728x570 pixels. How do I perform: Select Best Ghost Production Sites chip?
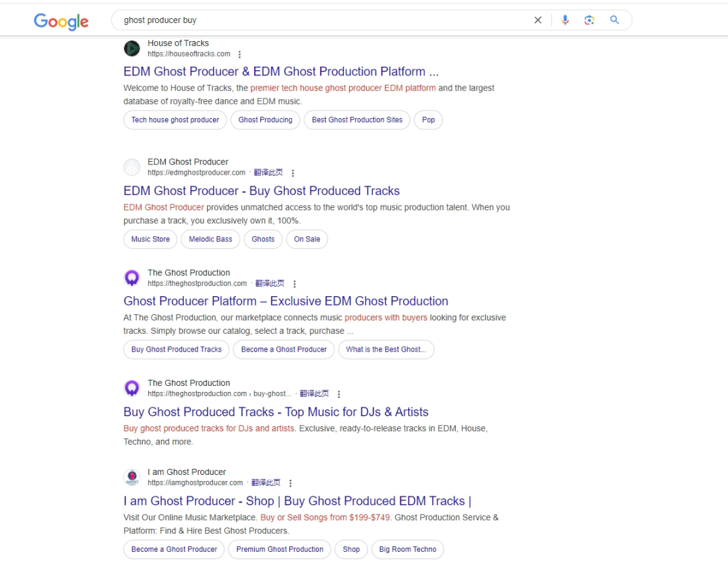[357, 120]
